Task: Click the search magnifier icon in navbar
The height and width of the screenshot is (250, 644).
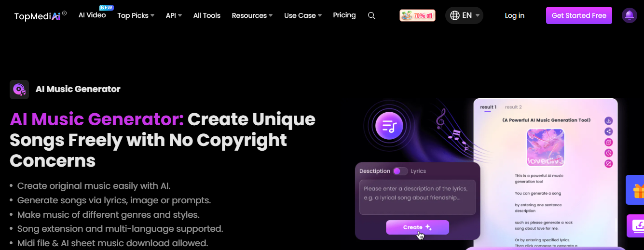Action: (x=371, y=15)
